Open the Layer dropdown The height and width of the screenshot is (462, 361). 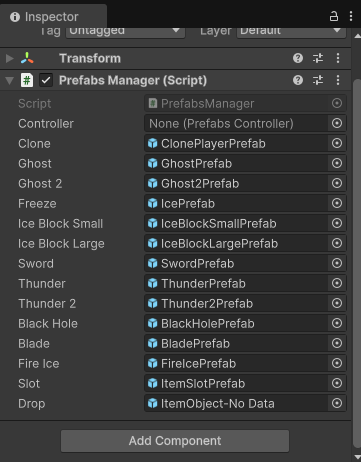(291, 32)
